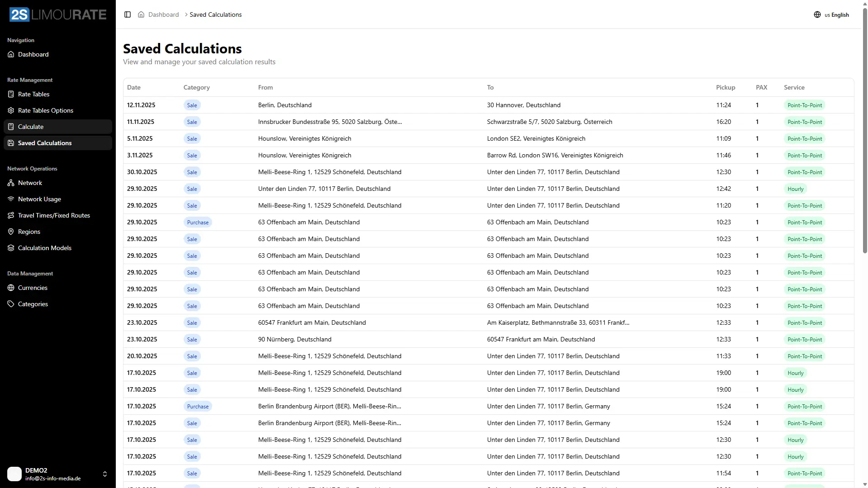This screenshot has height=488, width=868.
Task: Click the Rate Tables list icon
Action: click(x=10, y=94)
